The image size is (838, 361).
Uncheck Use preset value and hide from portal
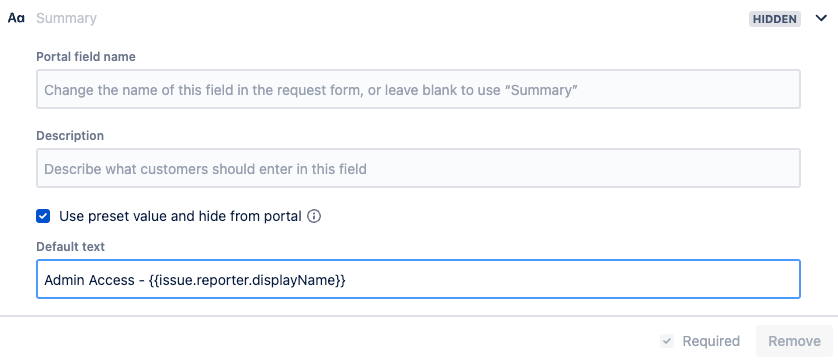tap(43, 217)
